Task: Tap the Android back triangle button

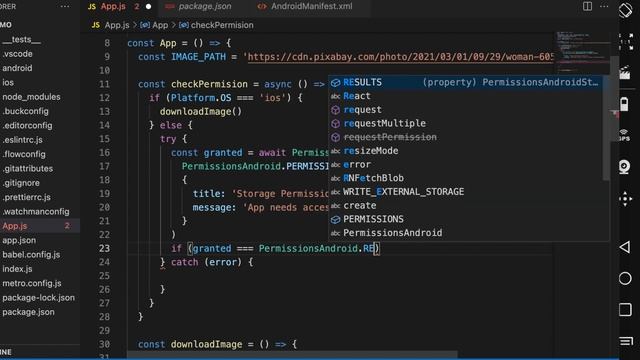Action: point(624,247)
